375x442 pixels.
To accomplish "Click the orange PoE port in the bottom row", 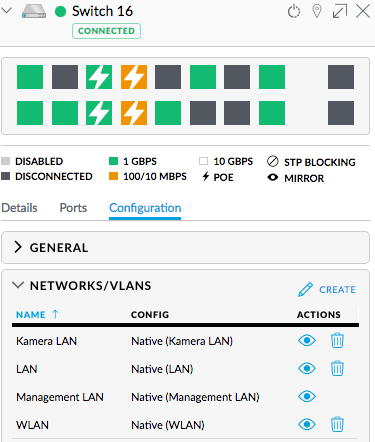I will tap(134, 113).
